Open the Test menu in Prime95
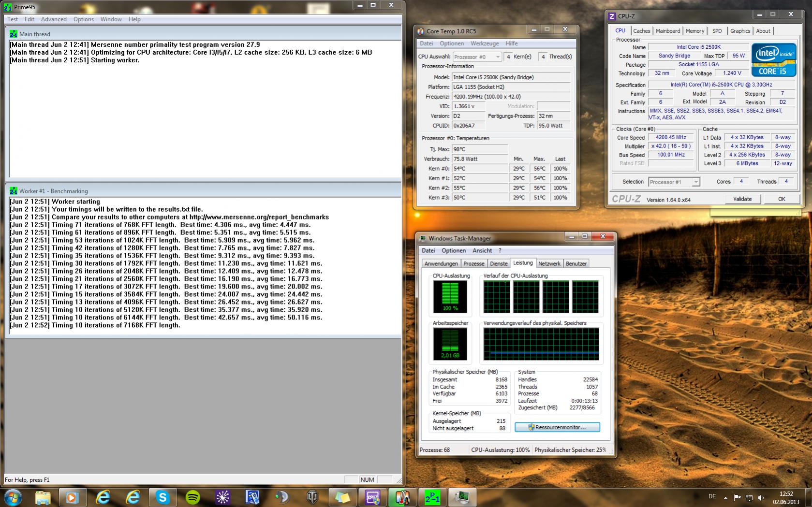 coord(13,19)
